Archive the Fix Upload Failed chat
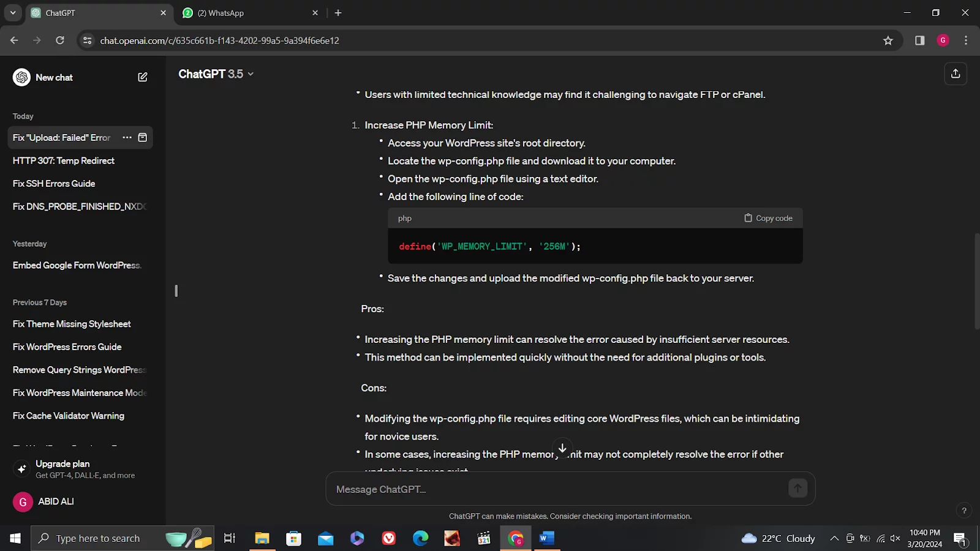 [x=143, y=138]
